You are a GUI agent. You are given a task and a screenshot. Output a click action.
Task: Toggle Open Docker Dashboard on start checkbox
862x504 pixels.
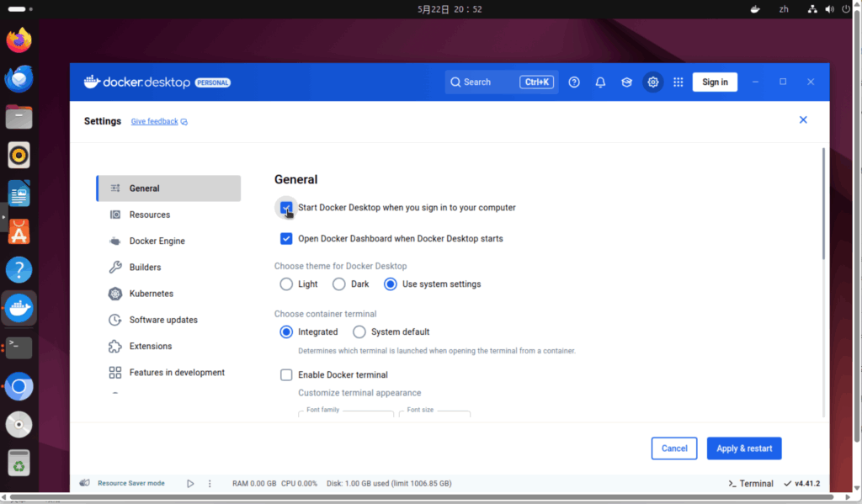tap(286, 238)
